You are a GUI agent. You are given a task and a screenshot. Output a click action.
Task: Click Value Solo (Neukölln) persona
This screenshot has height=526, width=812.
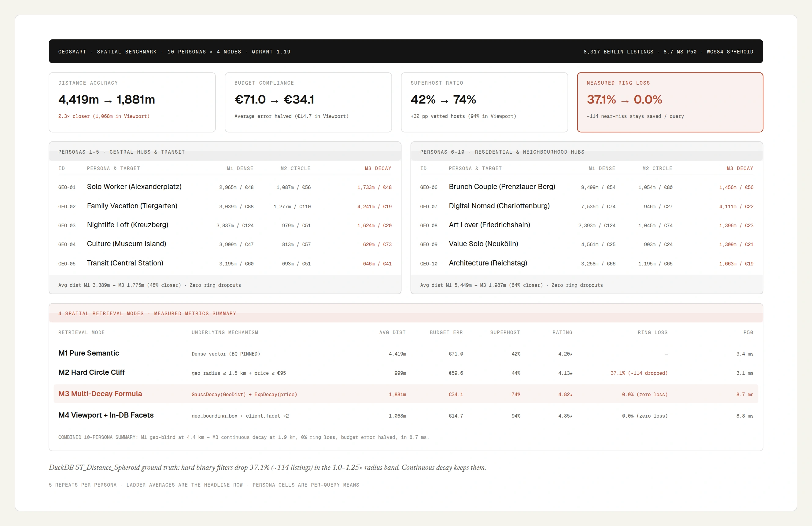tap(483, 244)
